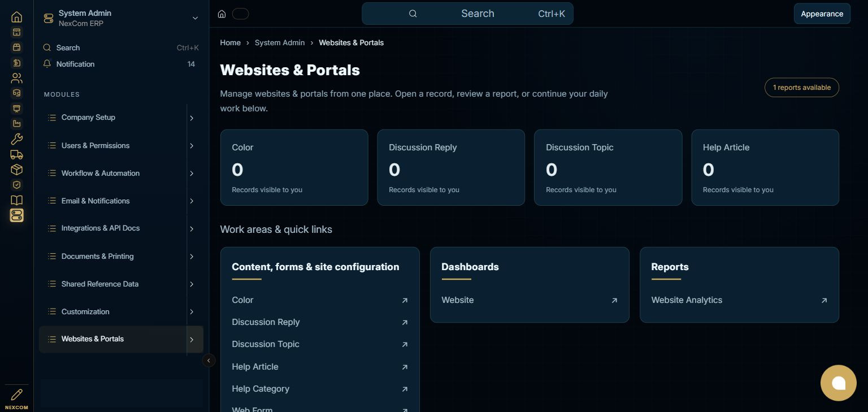
Task: Click the arrow icon next to Color link
Action: [405, 301]
